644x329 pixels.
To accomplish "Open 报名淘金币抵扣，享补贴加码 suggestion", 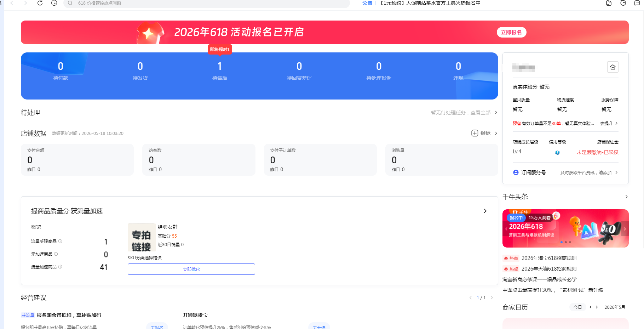I will [69, 315].
